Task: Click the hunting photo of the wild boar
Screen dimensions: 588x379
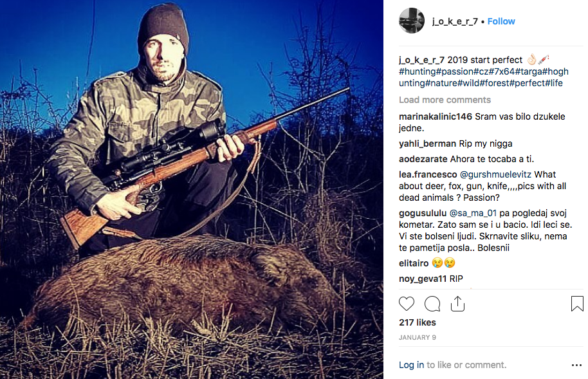Action: (193, 190)
